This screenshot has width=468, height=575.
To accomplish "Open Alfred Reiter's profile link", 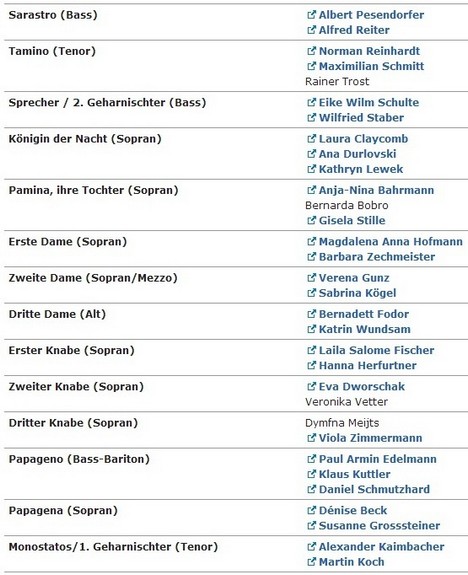I will pyautogui.click(x=354, y=30).
